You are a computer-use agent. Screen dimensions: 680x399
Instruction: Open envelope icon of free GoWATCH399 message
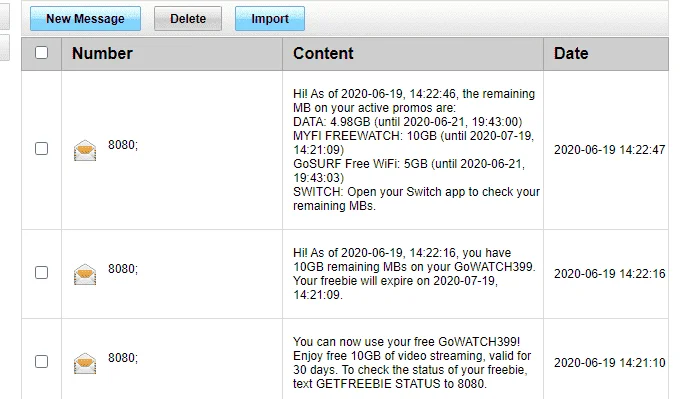pyautogui.click(x=85, y=363)
